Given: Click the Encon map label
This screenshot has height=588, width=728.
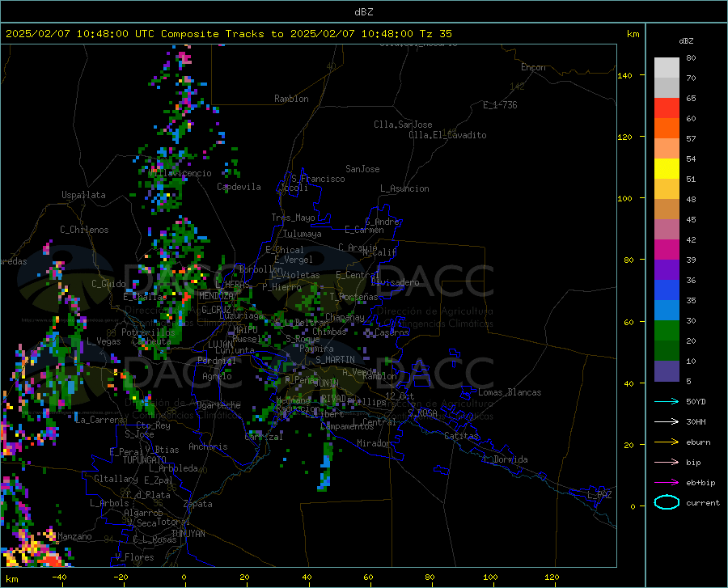Looking at the screenshot, I should pos(533,67).
